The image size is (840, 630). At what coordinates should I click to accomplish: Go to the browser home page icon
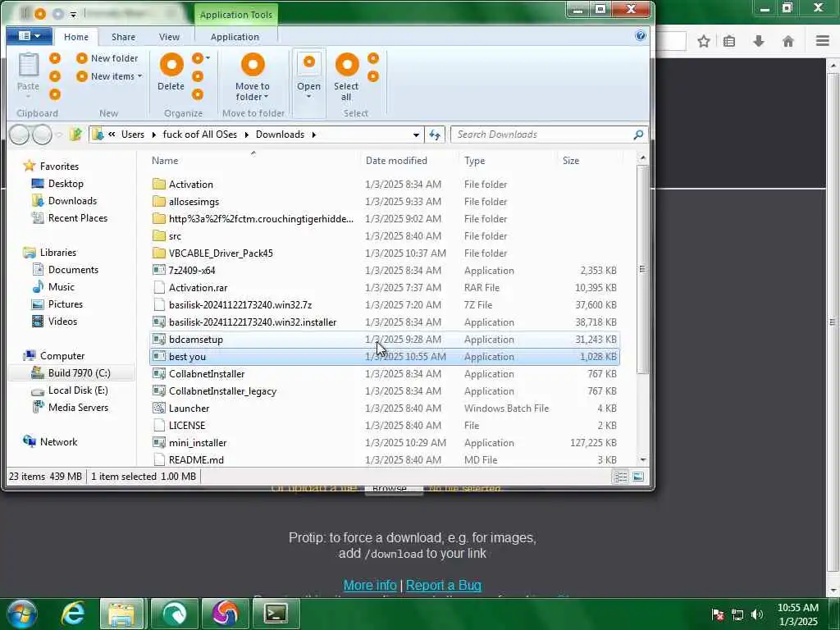pos(788,41)
